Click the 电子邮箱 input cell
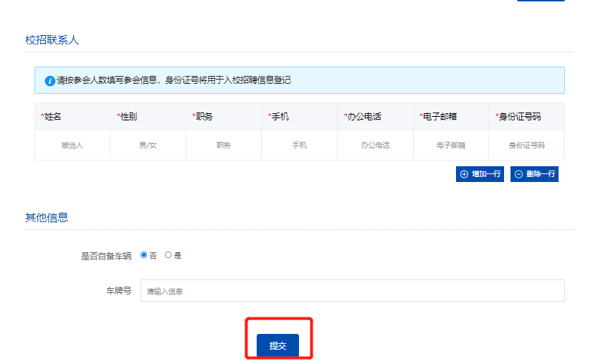Image resolution: width=603 pixels, height=364 pixels. 451,145
